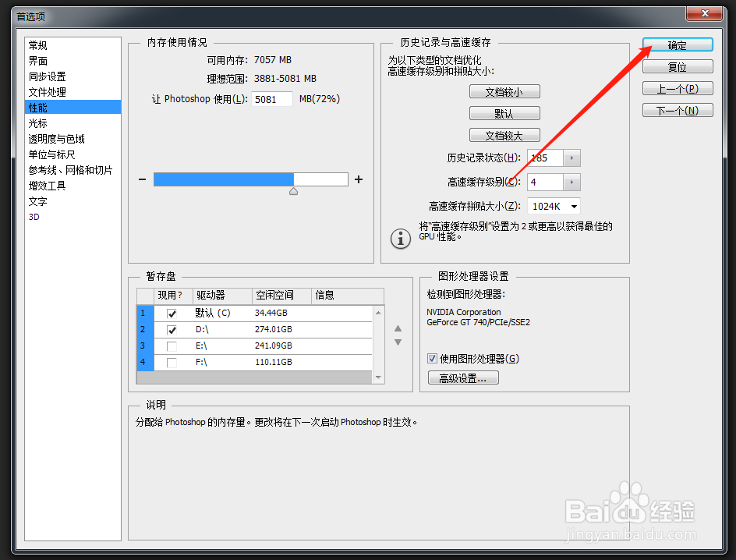Increase memory with the plus icon
This screenshot has width=736, height=560.
click(x=359, y=179)
